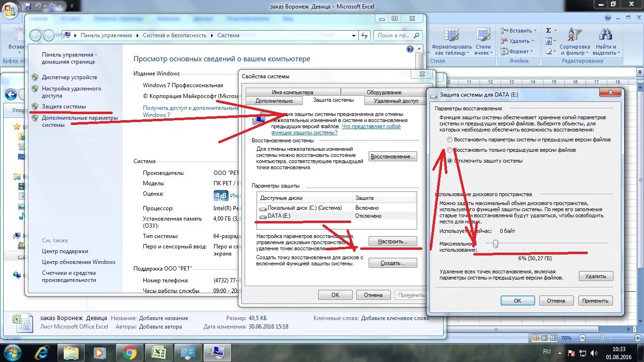Select turn off system protection option
Image resolution: width=644 pixels, height=362 pixels.
(x=450, y=161)
